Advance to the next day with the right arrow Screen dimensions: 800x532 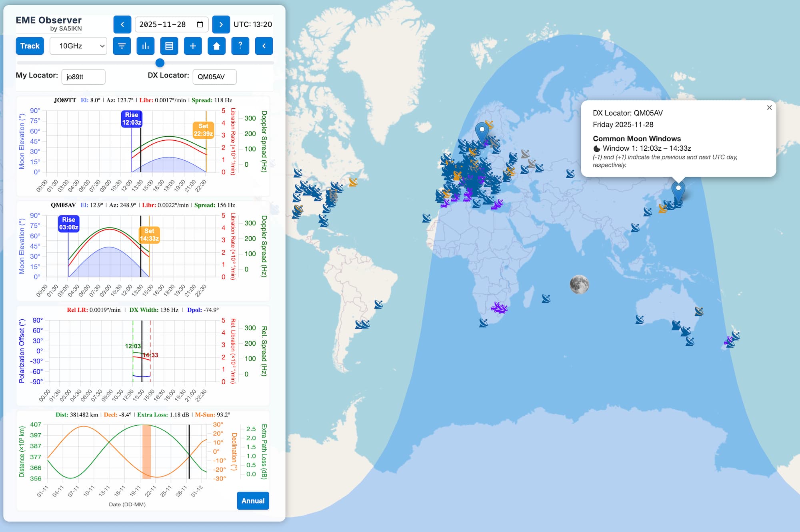pyautogui.click(x=221, y=24)
